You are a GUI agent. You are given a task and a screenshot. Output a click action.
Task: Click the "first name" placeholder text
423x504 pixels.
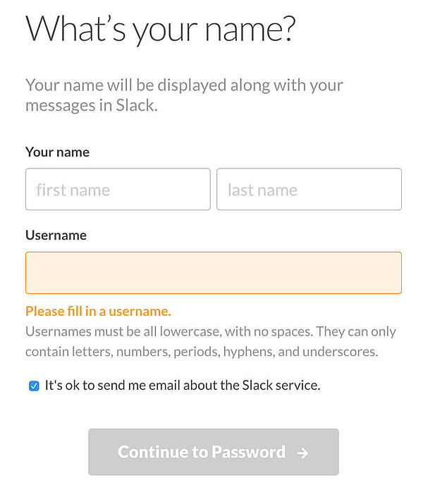click(73, 190)
